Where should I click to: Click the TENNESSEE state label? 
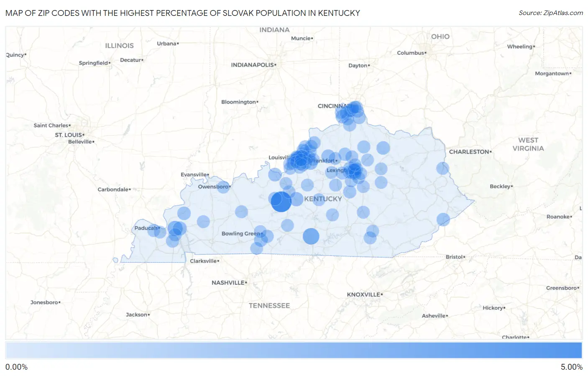click(x=269, y=306)
